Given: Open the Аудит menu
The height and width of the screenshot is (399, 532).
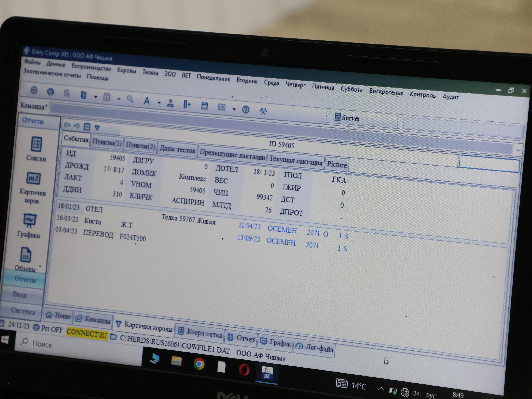Looking at the screenshot, I should [x=451, y=97].
